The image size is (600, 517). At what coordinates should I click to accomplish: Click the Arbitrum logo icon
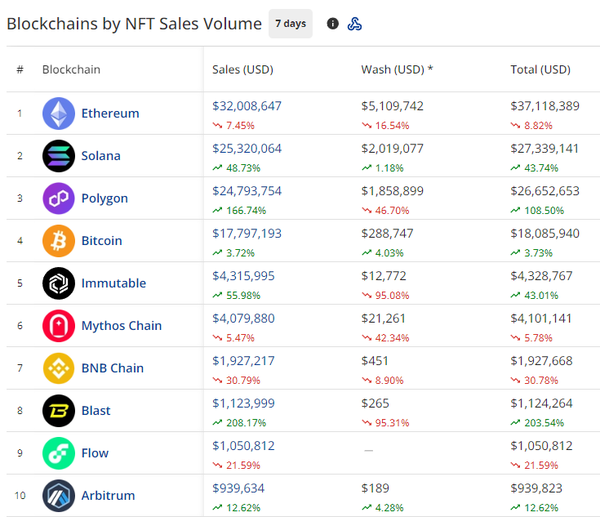58,496
